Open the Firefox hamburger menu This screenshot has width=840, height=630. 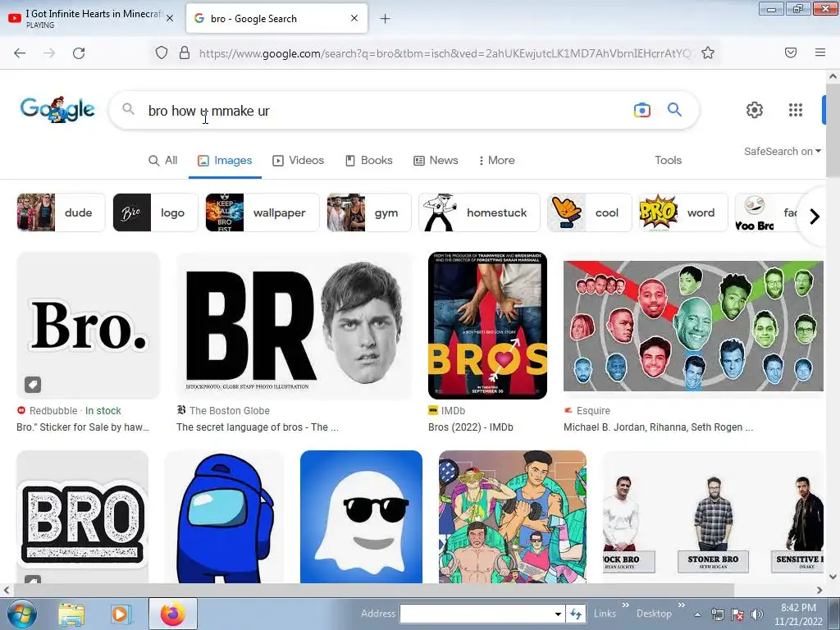820,52
